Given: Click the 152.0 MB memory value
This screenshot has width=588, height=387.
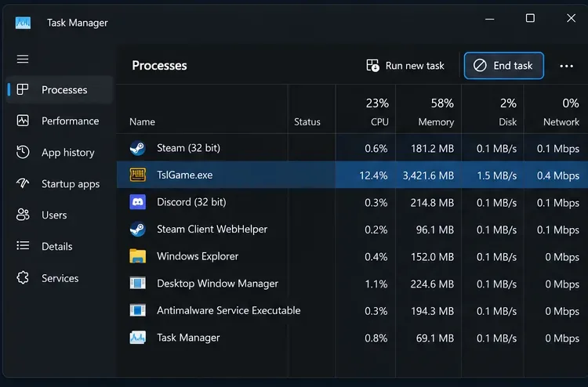Looking at the screenshot, I should click(x=432, y=257).
